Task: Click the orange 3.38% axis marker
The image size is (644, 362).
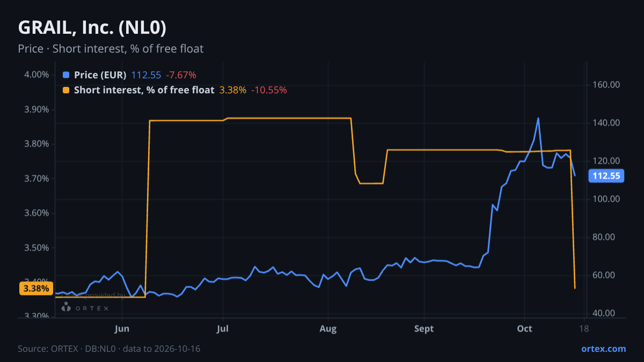Action: click(x=36, y=289)
